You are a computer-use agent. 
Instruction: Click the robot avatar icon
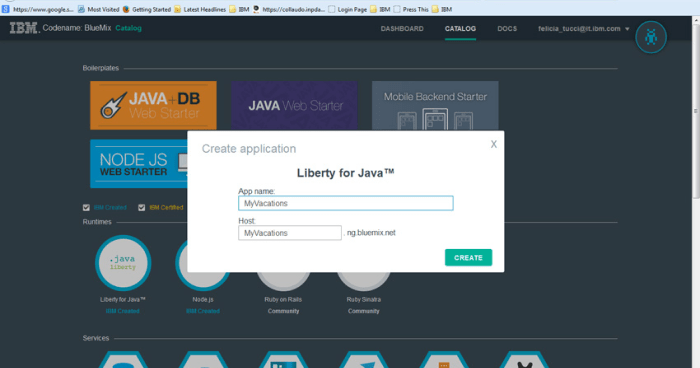(651, 37)
